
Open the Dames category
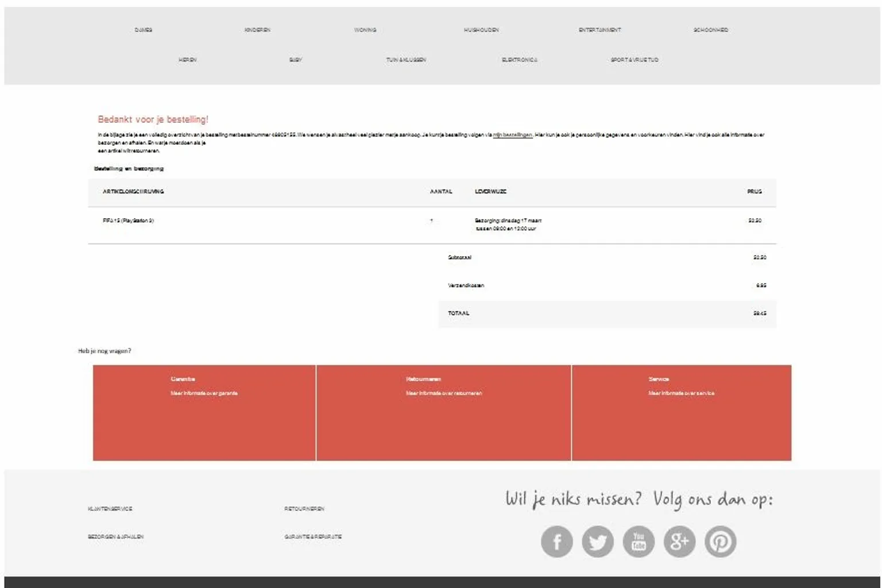coord(144,30)
